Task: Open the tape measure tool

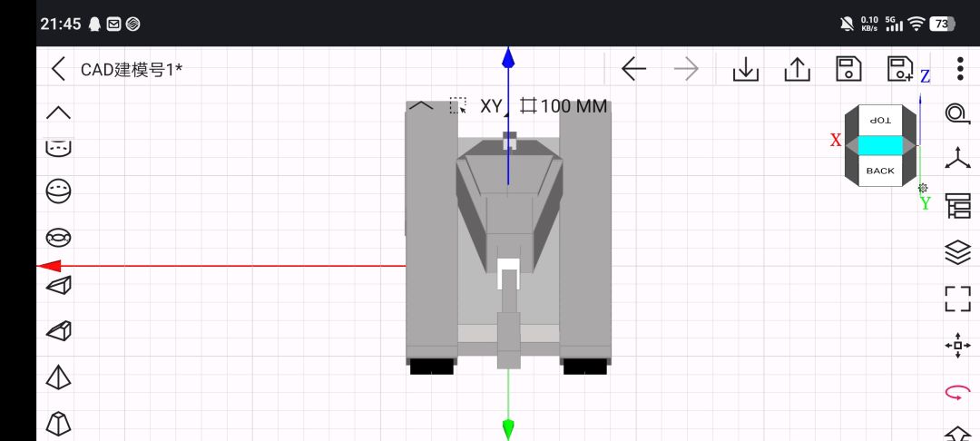Action: 957,113
